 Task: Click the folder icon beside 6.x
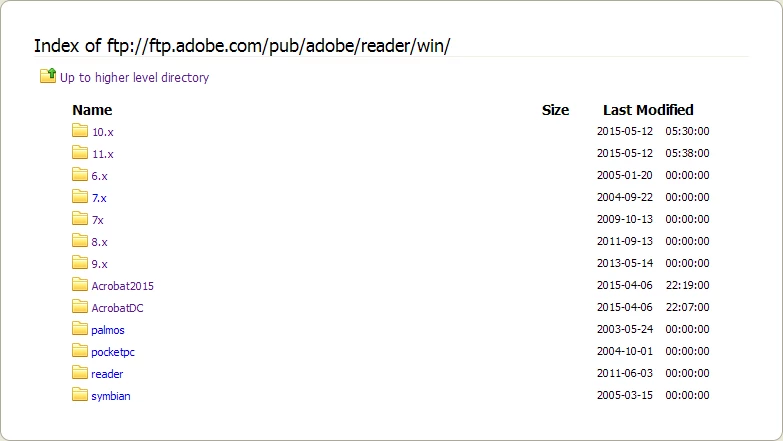tap(79, 175)
